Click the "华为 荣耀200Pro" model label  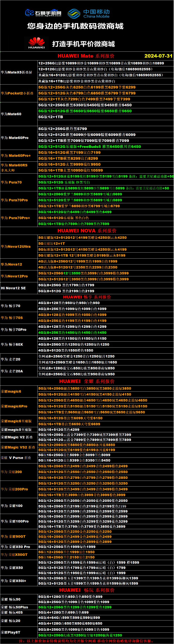point(14,489)
